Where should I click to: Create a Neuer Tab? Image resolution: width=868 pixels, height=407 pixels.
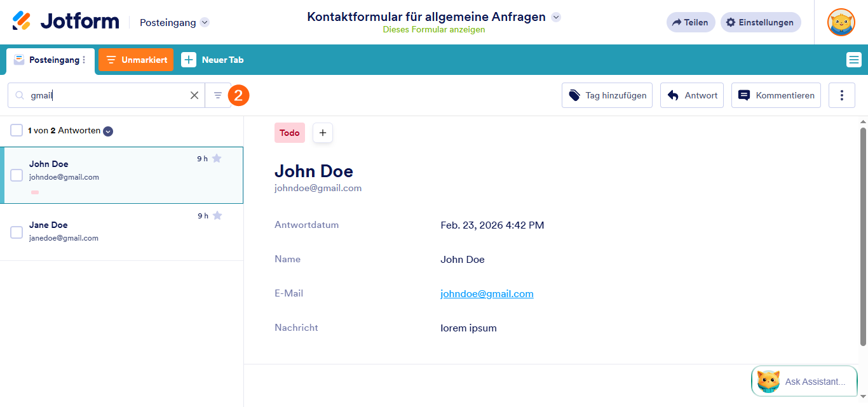coord(212,59)
